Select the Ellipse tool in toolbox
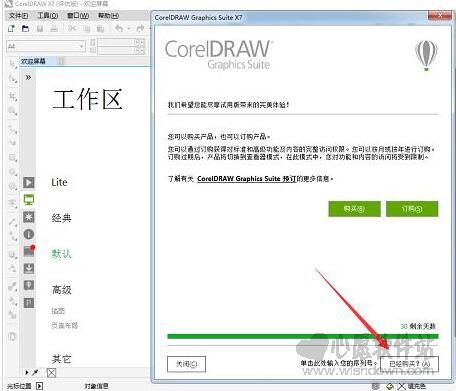 13,172
